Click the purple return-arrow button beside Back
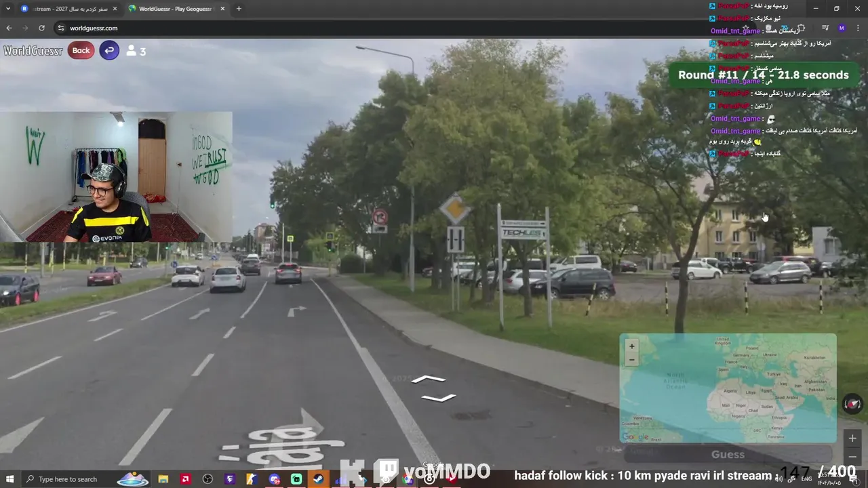The image size is (868, 488). (109, 50)
